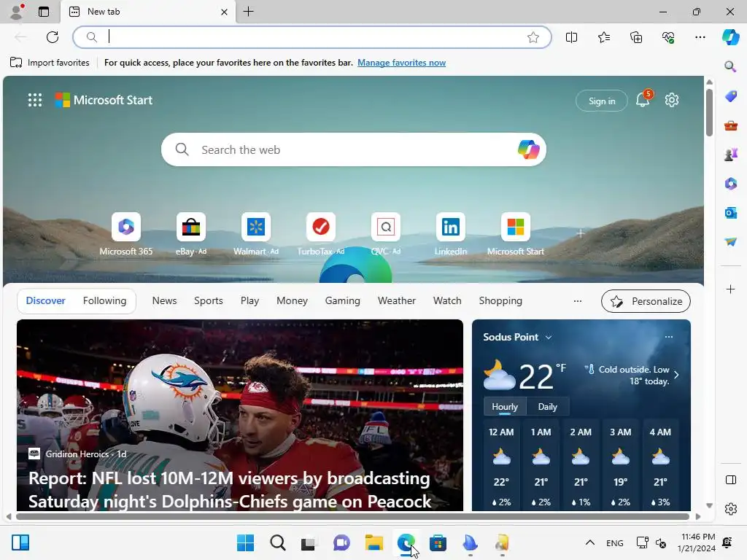Focus the address bar field

click(312, 37)
